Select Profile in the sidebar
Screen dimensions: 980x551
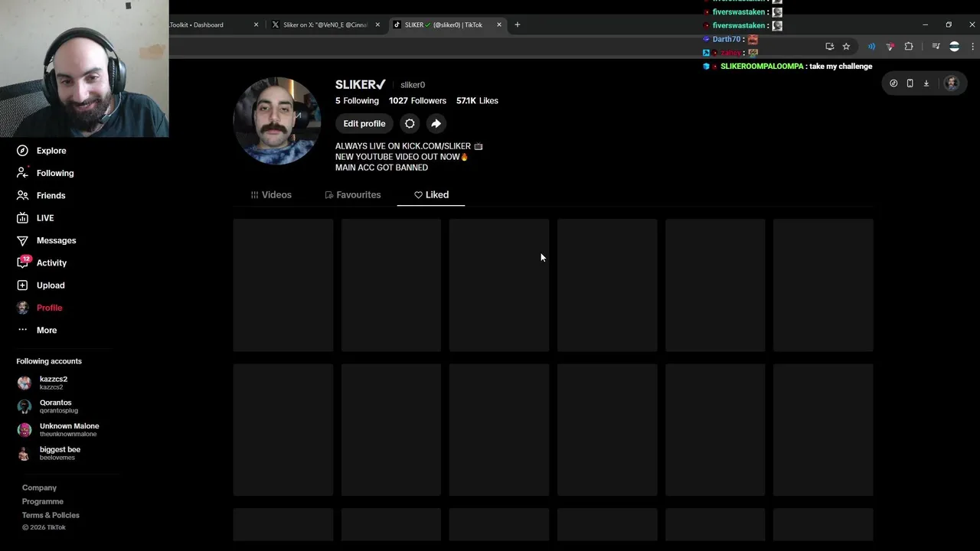[x=40, y=308]
